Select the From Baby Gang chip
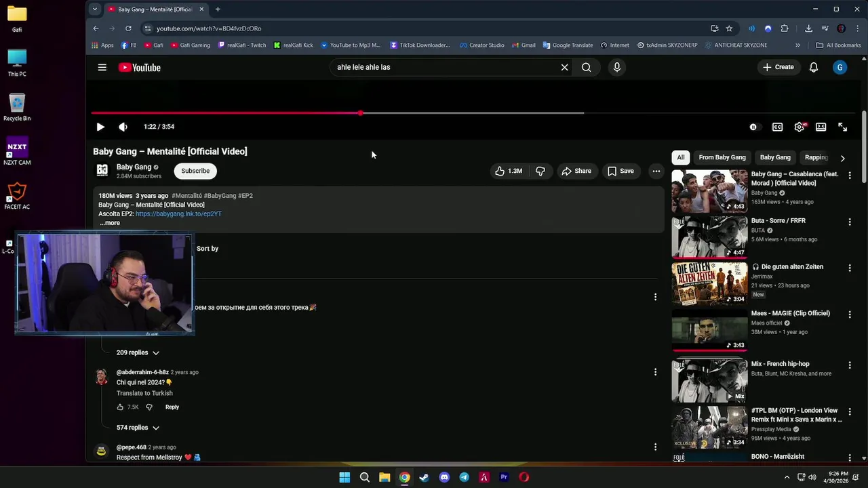 click(x=722, y=157)
